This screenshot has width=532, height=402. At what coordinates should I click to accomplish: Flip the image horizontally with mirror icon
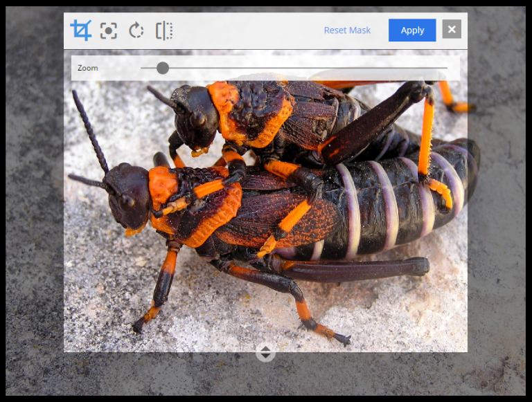pyautogui.click(x=164, y=30)
